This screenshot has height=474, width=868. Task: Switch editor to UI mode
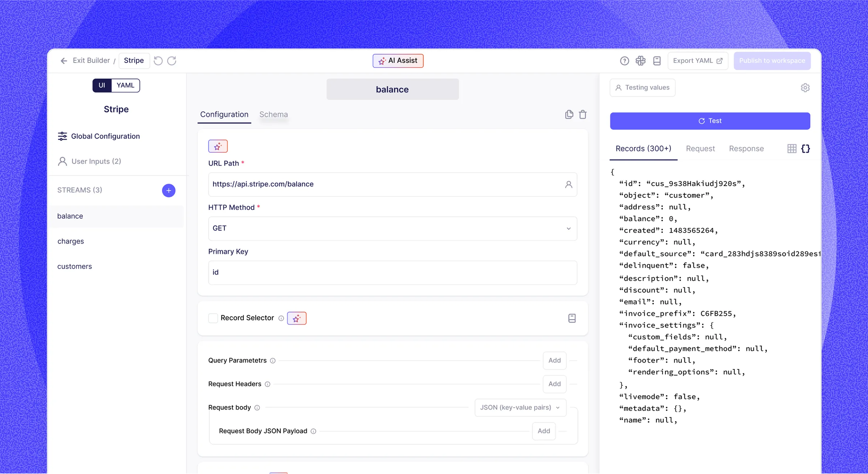coord(102,85)
